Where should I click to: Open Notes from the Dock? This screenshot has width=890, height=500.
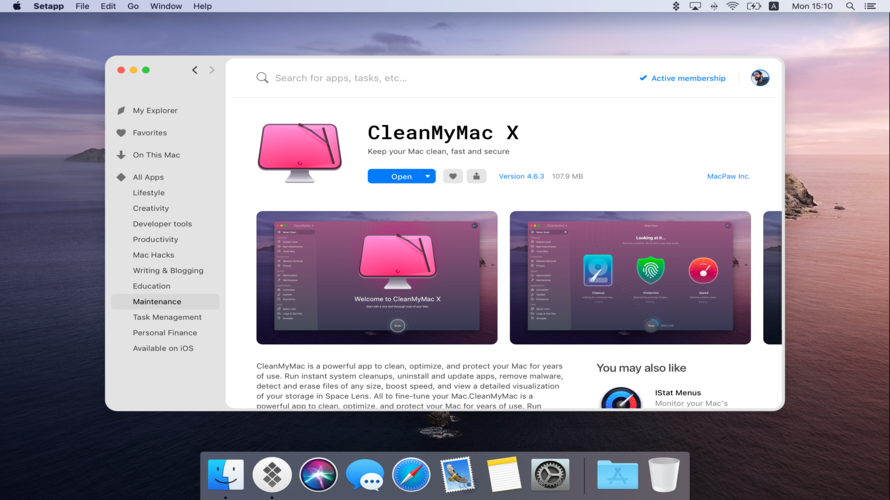(x=503, y=474)
